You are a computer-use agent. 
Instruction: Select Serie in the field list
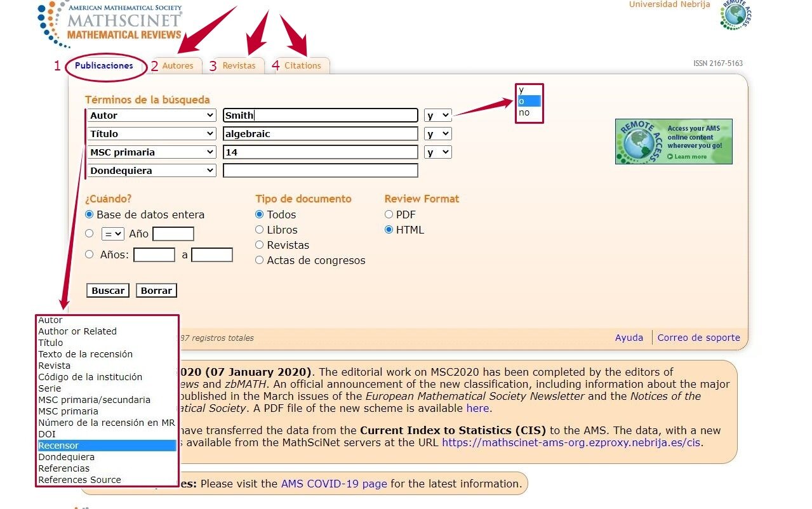pos(107,388)
